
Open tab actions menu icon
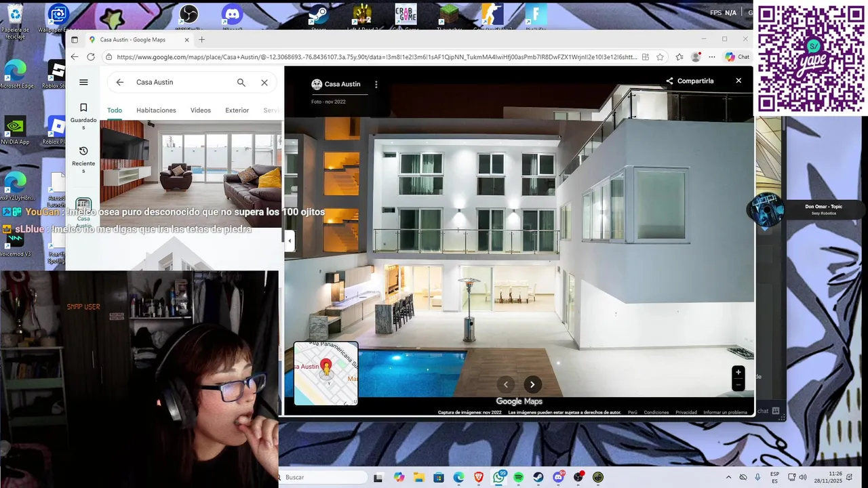pyautogui.click(x=75, y=39)
